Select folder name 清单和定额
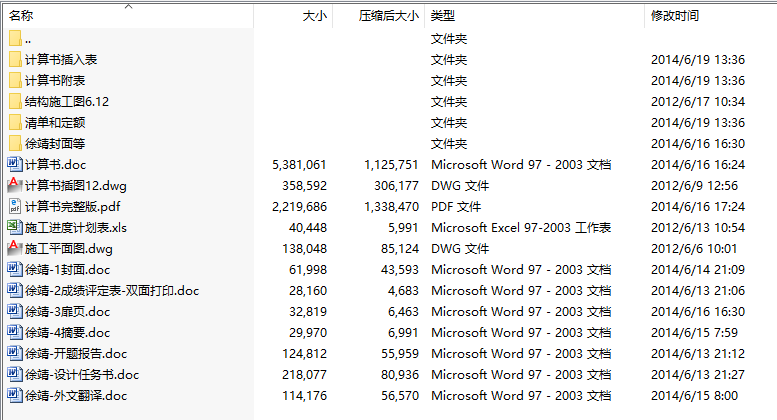 coord(55,122)
